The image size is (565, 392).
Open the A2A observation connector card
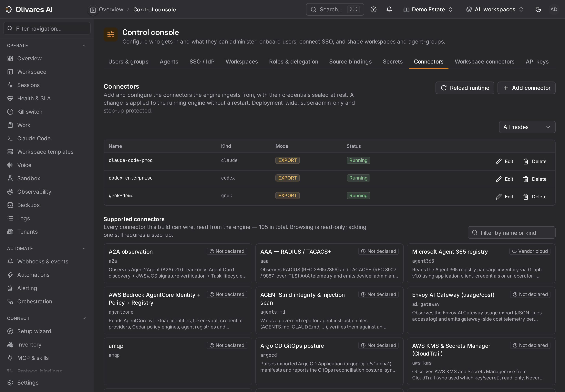click(x=178, y=263)
